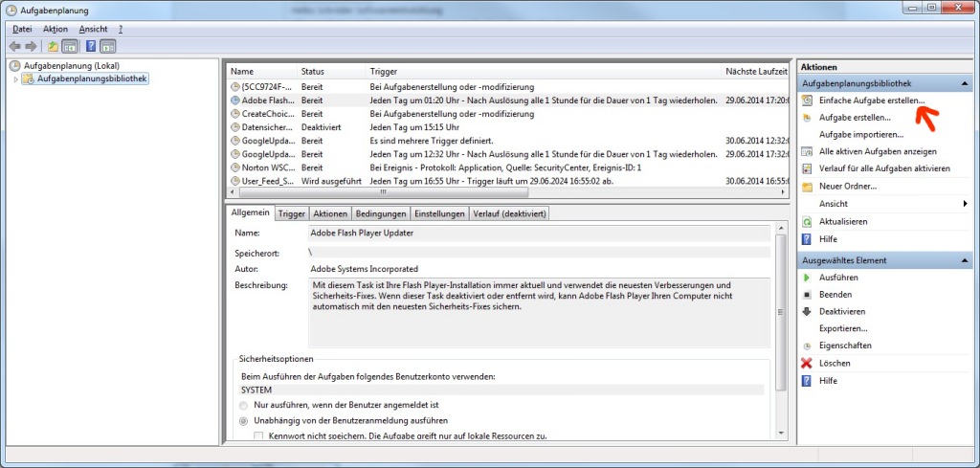Viewport: 980px width, 468px height.
Task: Switch to the Aktionen tab
Action: coord(330,213)
